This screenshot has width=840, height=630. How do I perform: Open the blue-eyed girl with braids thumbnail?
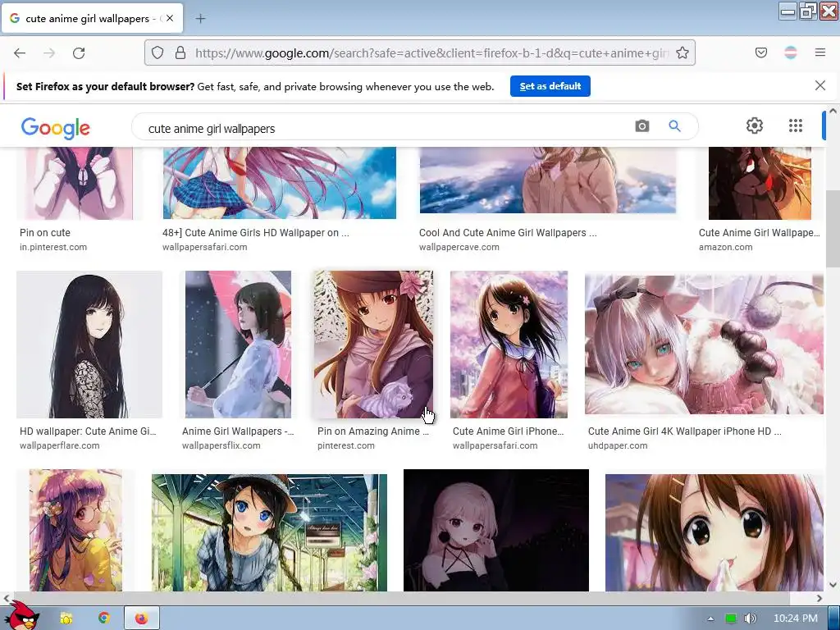coord(269,532)
